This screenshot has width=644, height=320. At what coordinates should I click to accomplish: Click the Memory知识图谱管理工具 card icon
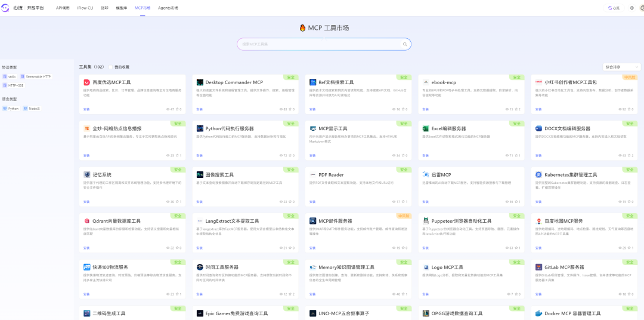[x=313, y=267]
